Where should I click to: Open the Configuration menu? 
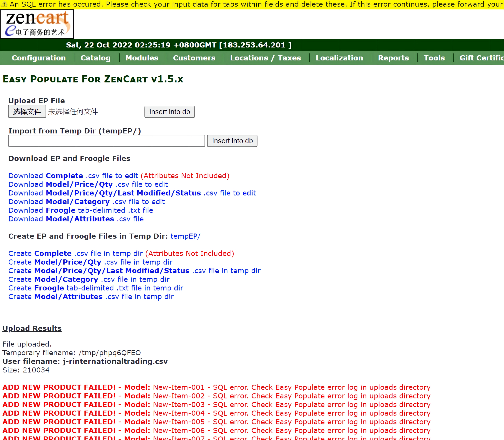point(39,58)
